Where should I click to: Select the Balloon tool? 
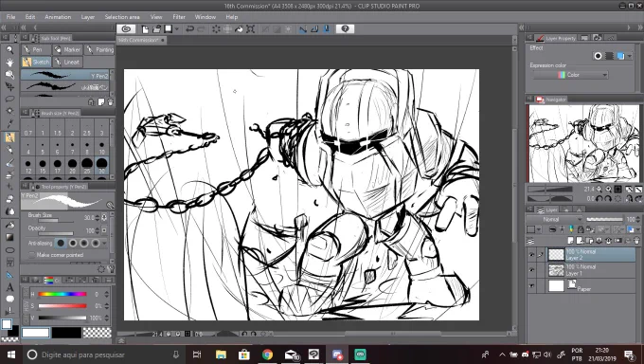(x=9, y=299)
